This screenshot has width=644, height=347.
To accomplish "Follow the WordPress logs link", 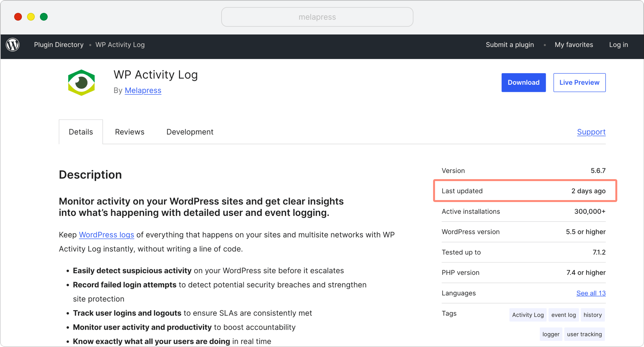I will pos(107,235).
